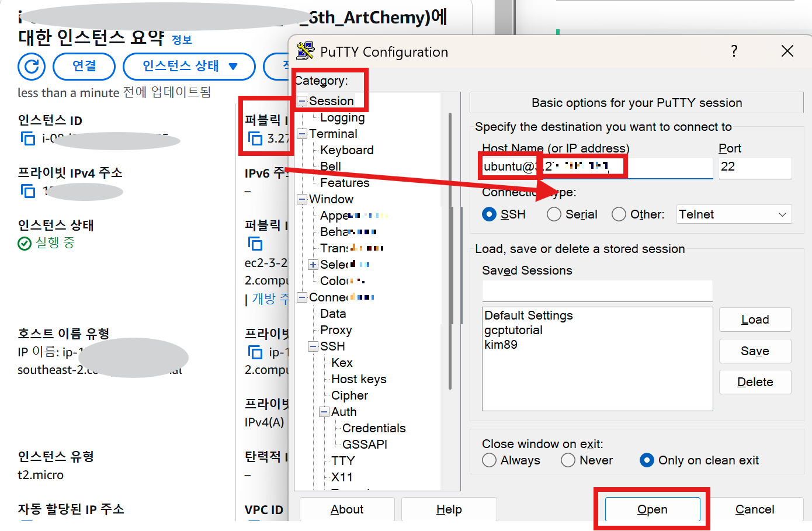Viewport: 812px width, 531px height.
Task: Expand the Selection tree node
Action: click(313, 265)
